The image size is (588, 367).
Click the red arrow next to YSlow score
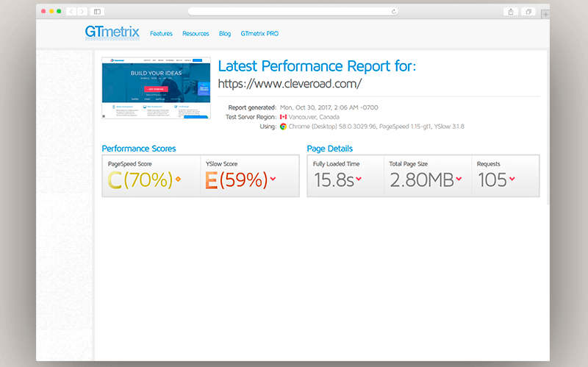coord(273,179)
